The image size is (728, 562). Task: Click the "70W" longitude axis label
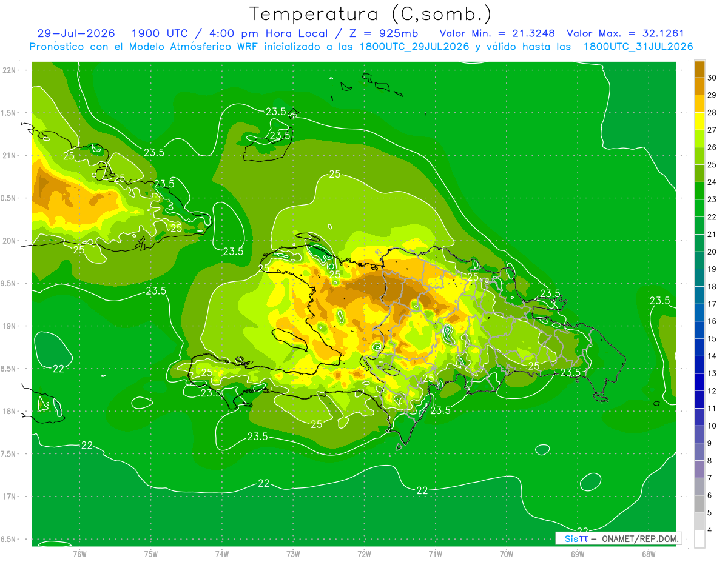(507, 554)
